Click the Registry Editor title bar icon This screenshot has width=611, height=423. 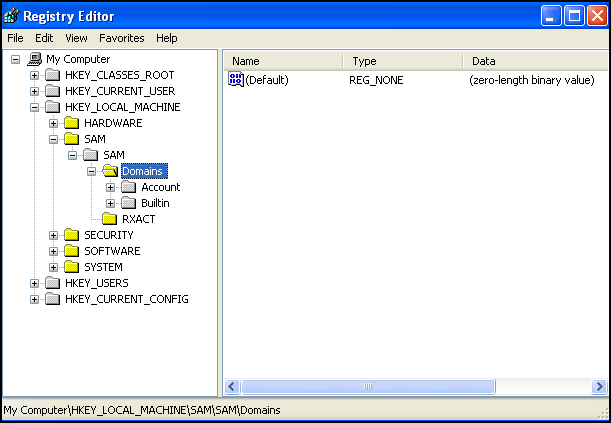point(12,16)
